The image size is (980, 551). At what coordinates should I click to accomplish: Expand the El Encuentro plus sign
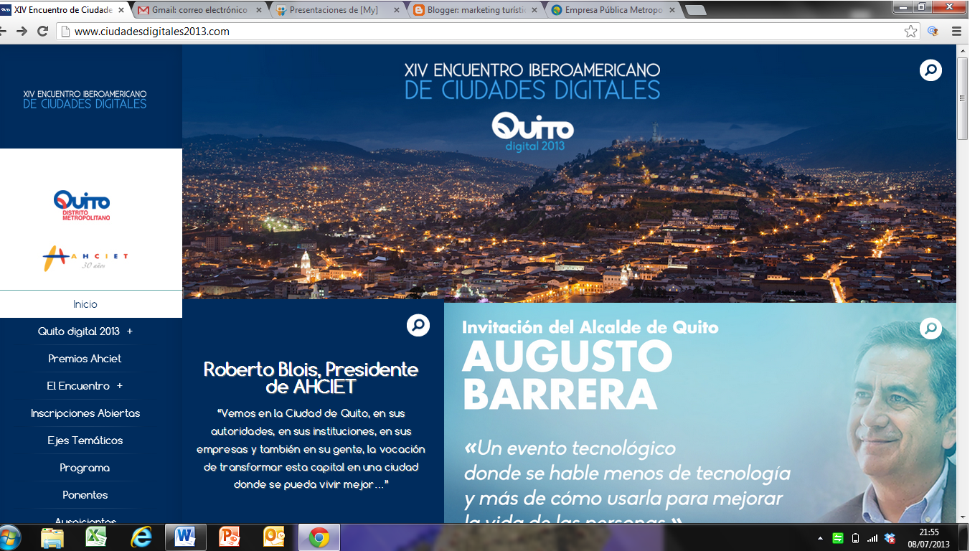[119, 386]
